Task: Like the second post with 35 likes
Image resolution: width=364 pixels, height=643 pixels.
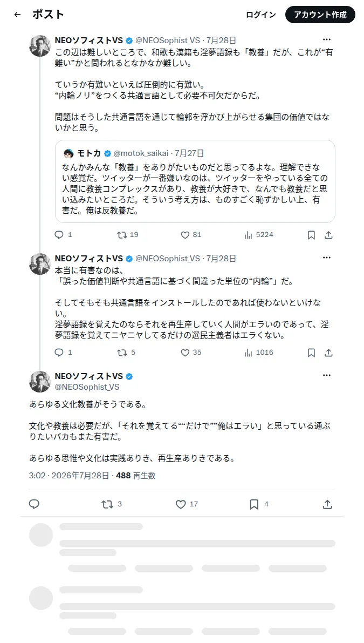Action: click(x=191, y=353)
